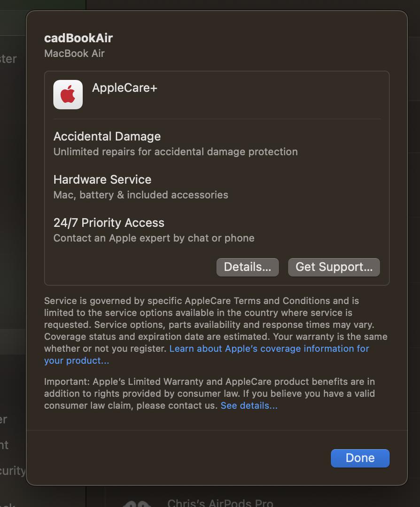Select the Accidental Damage heading
This screenshot has height=507, width=420.
click(x=107, y=137)
